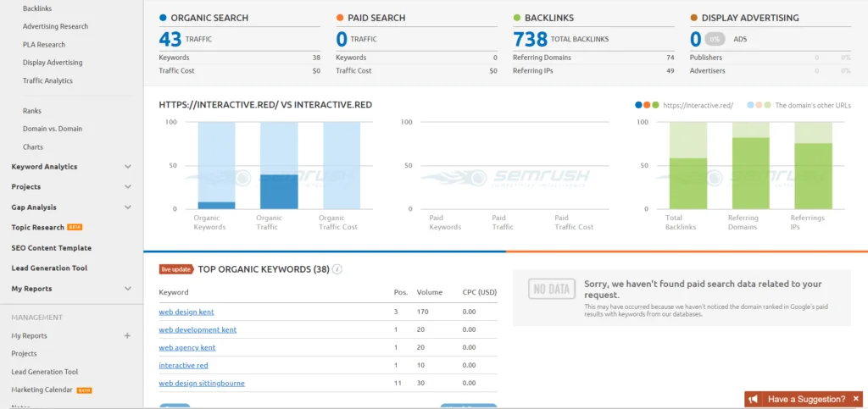Viewport: 868px width, 409px height.
Task: Click the https://interactive.red/ legend entry
Action: coord(684,105)
